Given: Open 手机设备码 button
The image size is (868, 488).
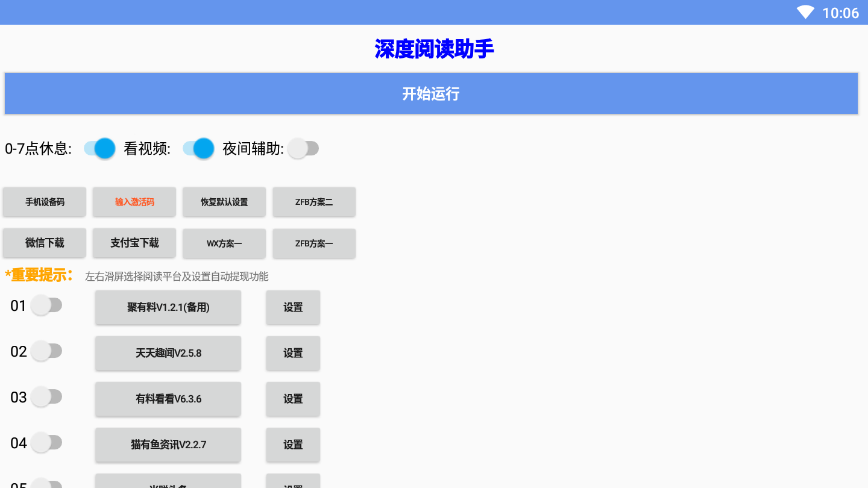Looking at the screenshot, I should coord(45,202).
